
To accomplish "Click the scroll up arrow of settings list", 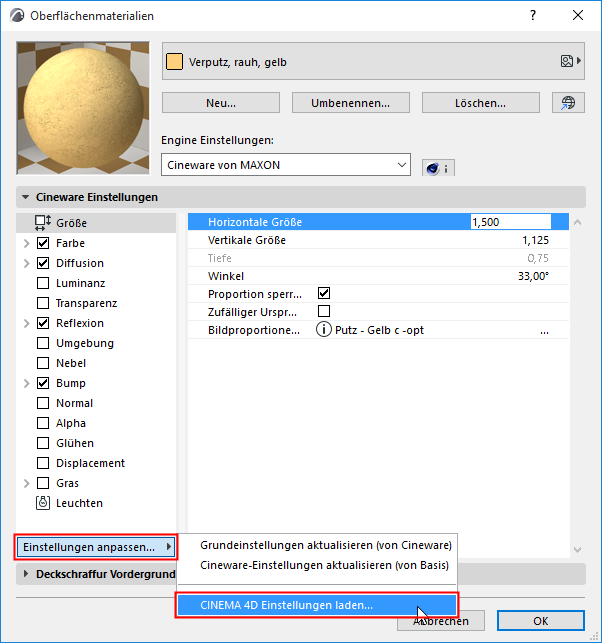I will [577, 222].
